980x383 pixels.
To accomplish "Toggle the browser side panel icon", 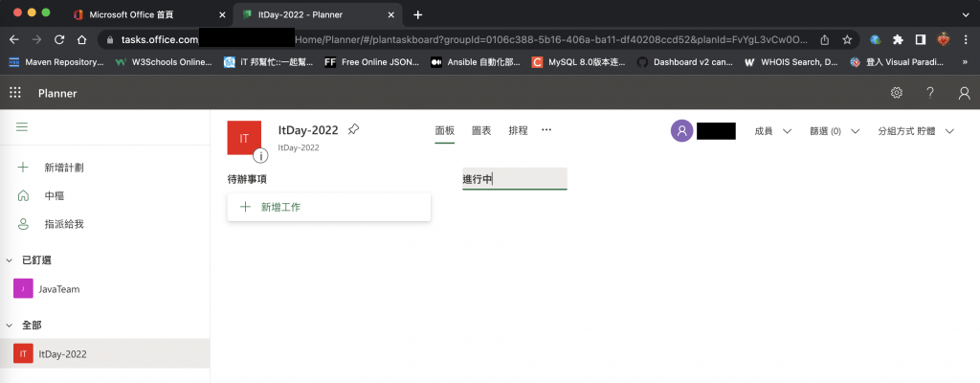I will pyautogui.click(x=920, y=39).
